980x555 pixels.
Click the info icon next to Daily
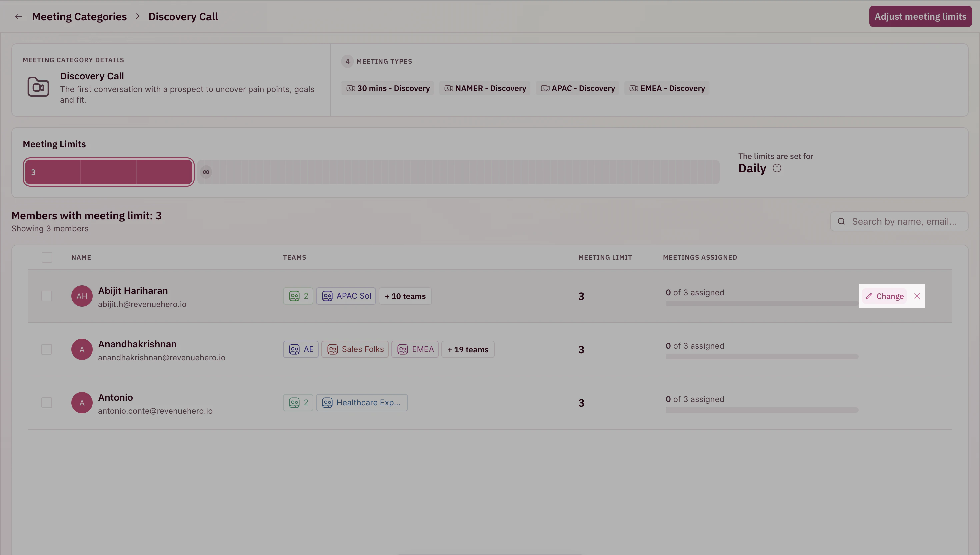pos(777,168)
